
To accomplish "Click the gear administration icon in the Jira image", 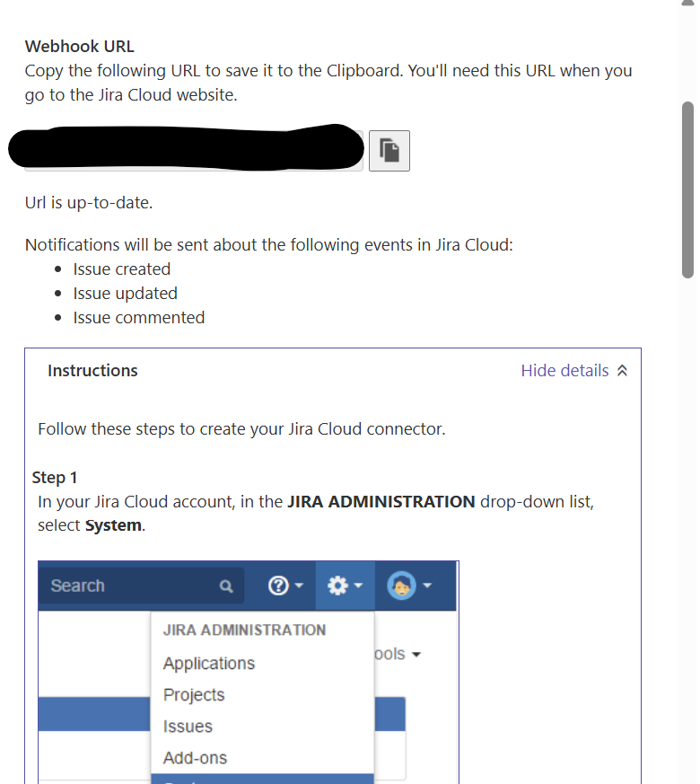I will pos(337,585).
